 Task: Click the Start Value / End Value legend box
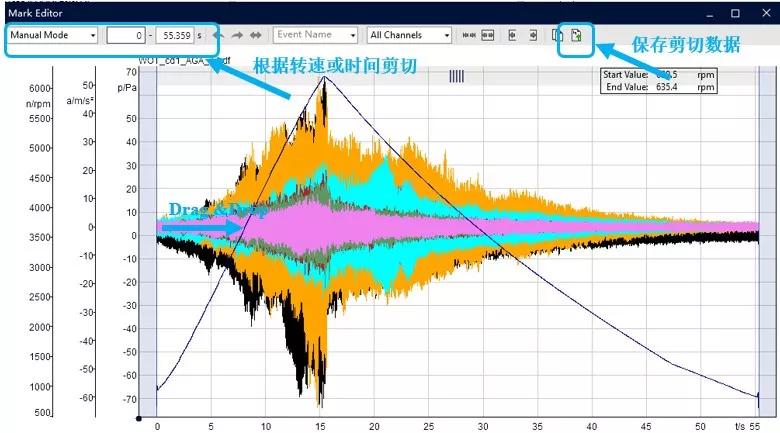pos(658,81)
